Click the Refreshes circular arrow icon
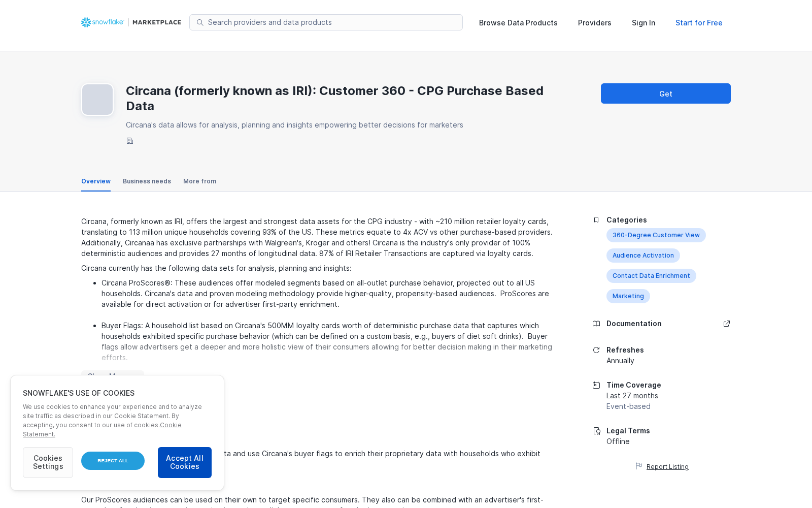This screenshot has width=812, height=508. [596, 350]
